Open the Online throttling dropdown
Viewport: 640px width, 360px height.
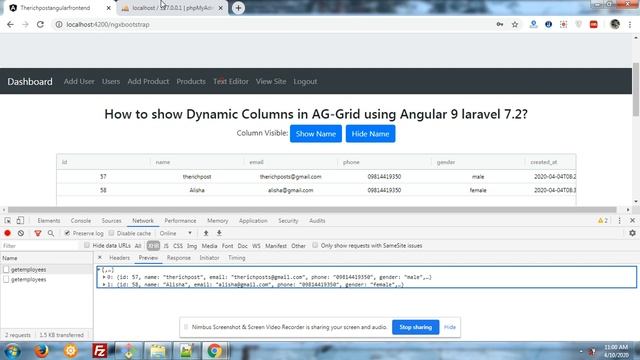[x=176, y=233]
